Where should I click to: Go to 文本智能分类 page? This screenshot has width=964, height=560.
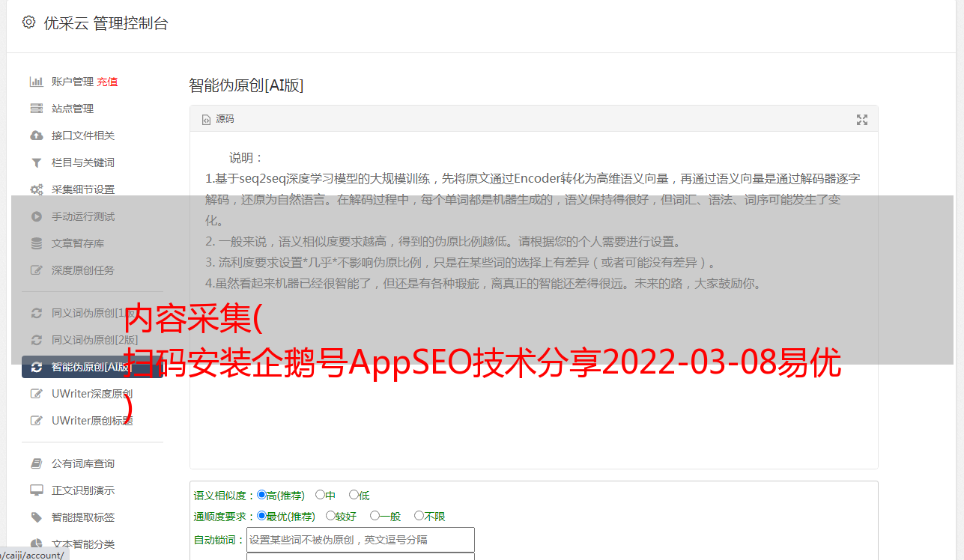click(83, 544)
